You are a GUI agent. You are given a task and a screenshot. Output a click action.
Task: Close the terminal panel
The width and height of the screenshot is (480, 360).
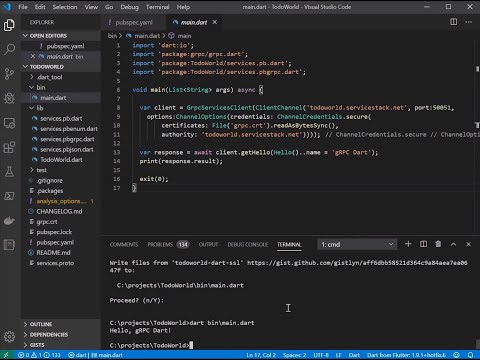tap(468, 244)
